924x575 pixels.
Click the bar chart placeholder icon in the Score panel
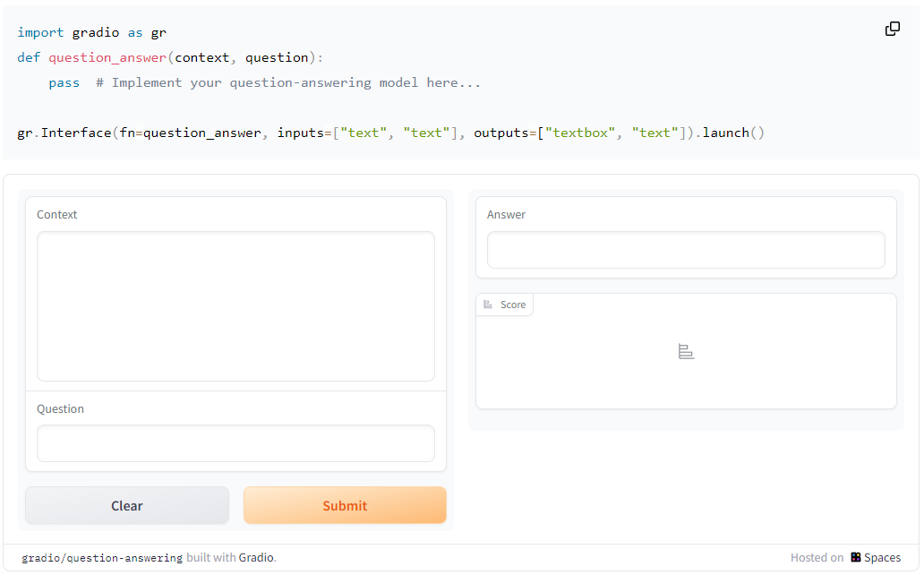pyautogui.click(x=686, y=352)
